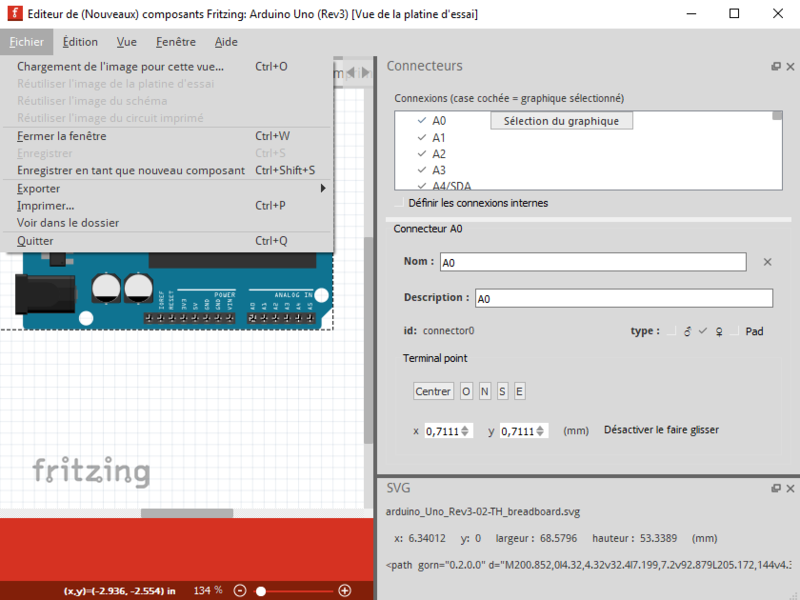Click the x coordinate spinner arrows
Viewport: 800px width, 600px height.
[x=468, y=431]
